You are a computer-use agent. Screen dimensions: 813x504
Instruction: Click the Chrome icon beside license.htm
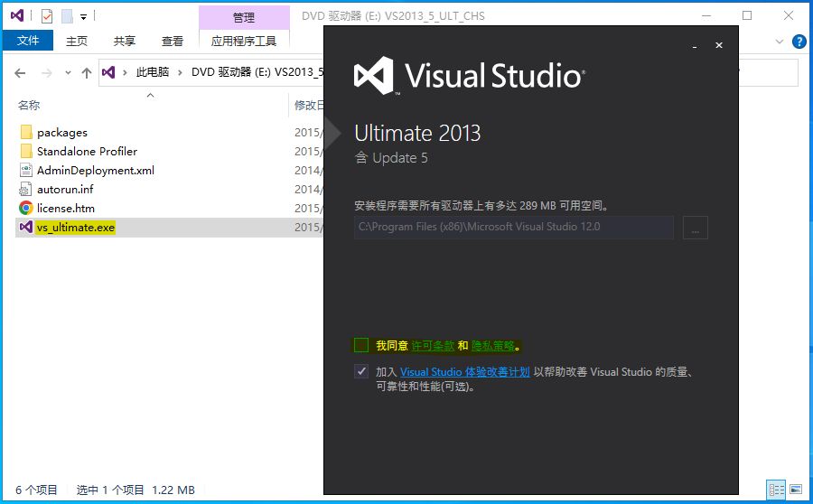(x=26, y=209)
